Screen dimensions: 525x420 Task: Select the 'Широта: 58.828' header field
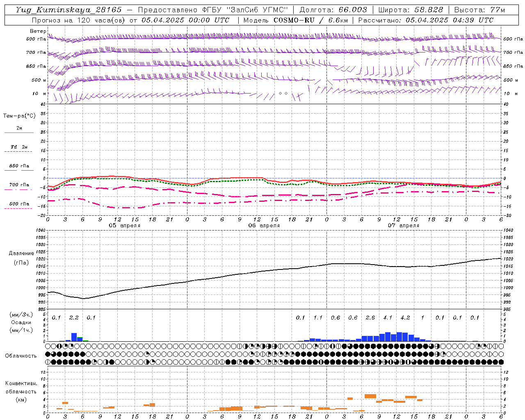pyautogui.click(x=411, y=10)
